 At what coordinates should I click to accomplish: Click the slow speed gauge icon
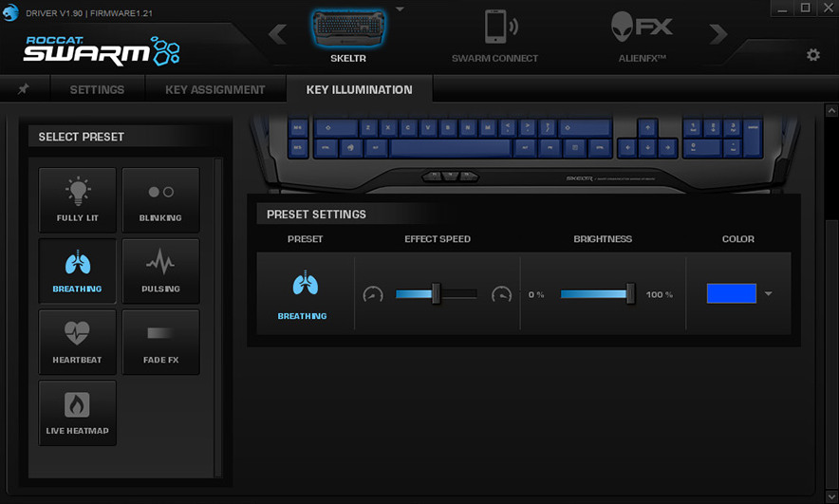tap(373, 294)
